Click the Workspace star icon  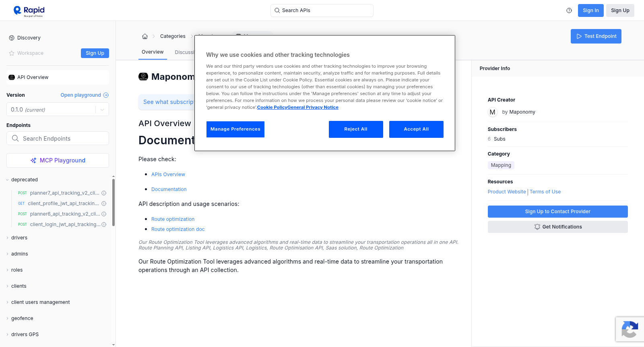12,53
